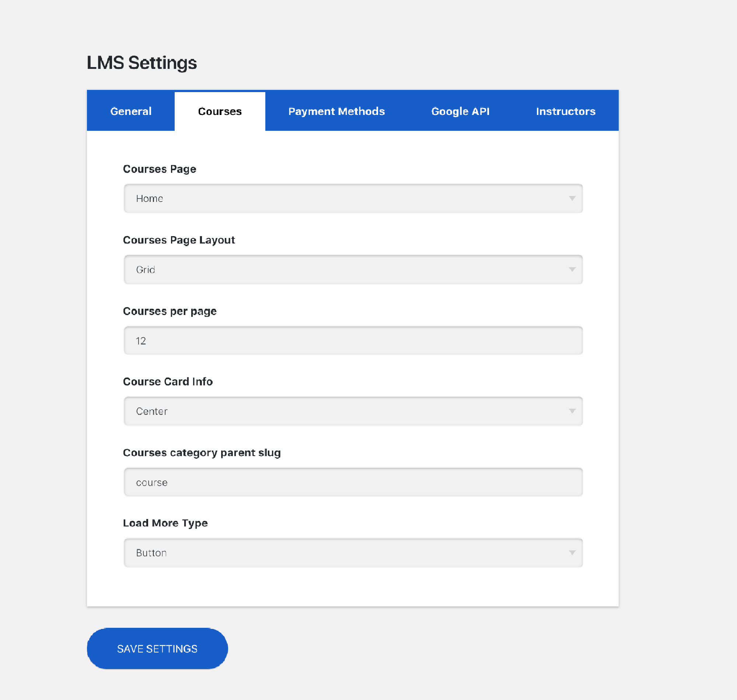This screenshot has height=700, width=737.
Task: Click the LMS Settings page heading
Action: (x=142, y=62)
